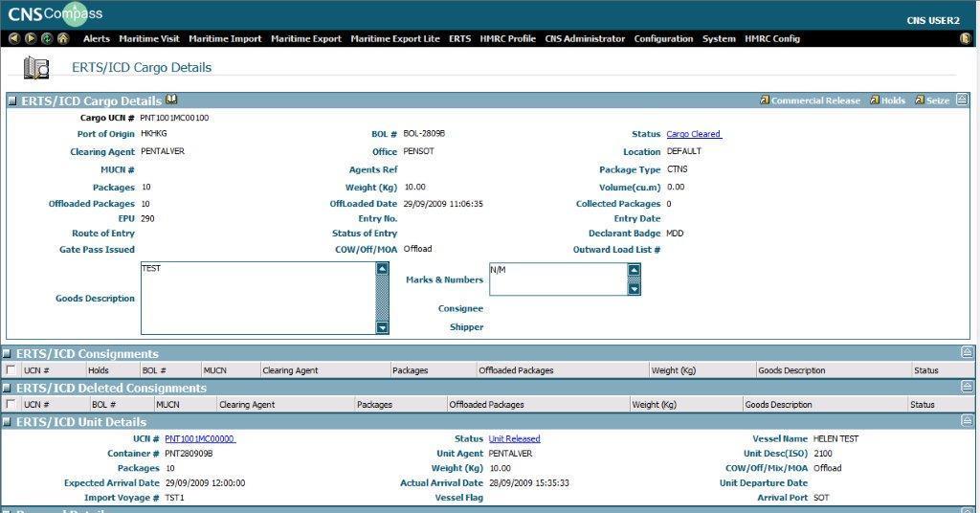Open the HMRC Profile menu
The width and height of the screenshot is (980, 513).
pyautogui.click(x=507, y=39)
